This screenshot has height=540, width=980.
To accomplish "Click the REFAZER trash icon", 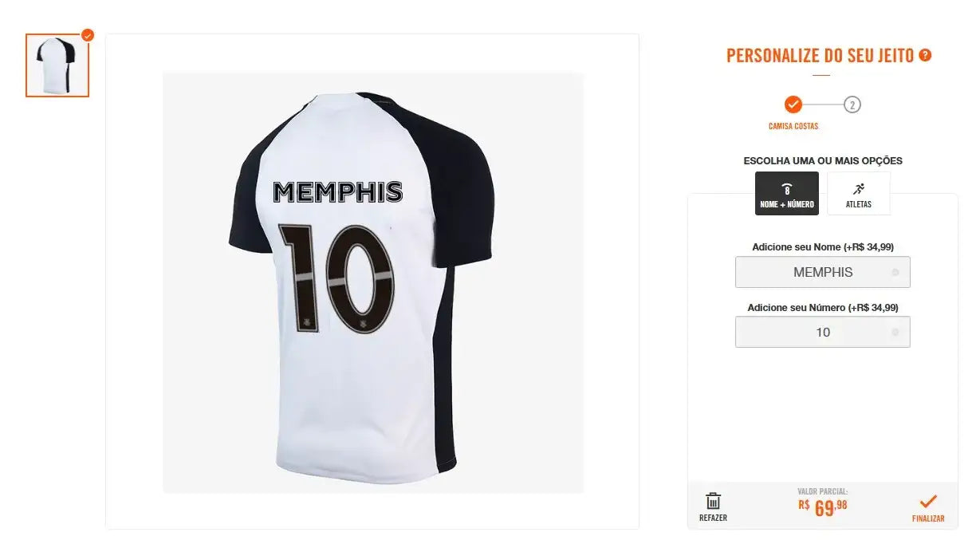I will tap(713, 502).
